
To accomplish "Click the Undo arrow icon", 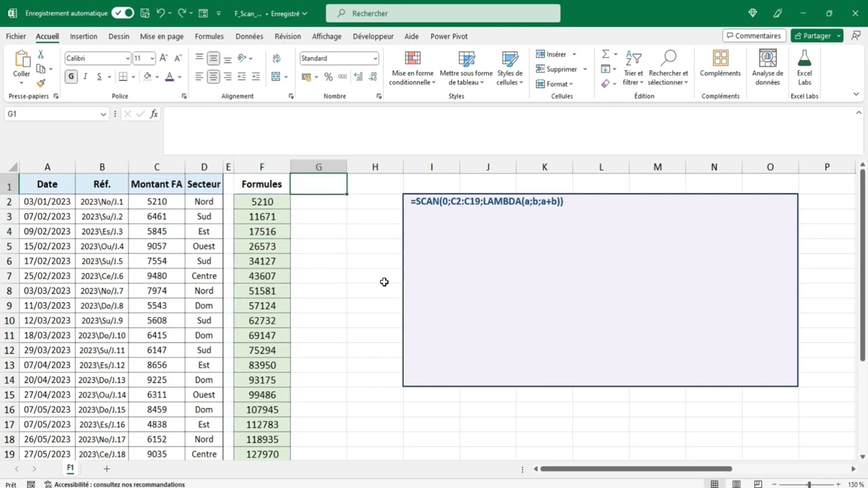I will [x=160, y=13].
